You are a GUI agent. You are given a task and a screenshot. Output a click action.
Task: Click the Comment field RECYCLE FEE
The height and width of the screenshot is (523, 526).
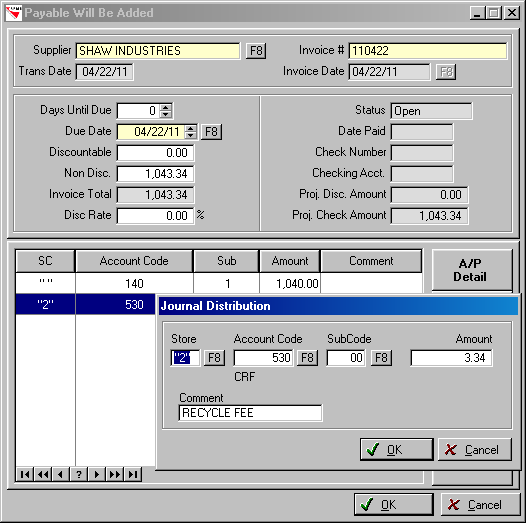coord(250,413)
